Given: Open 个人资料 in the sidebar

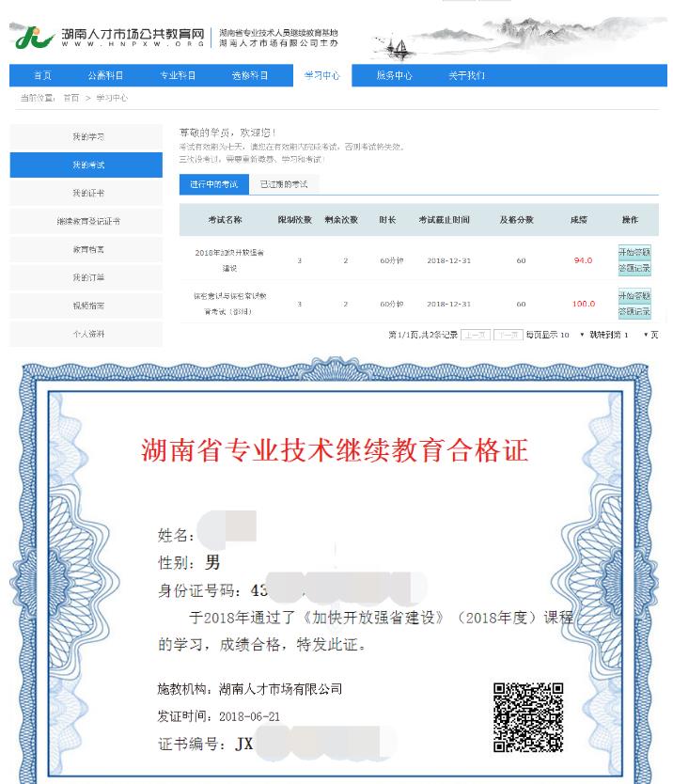Looking at the screenshot, I should pos(86,334).
